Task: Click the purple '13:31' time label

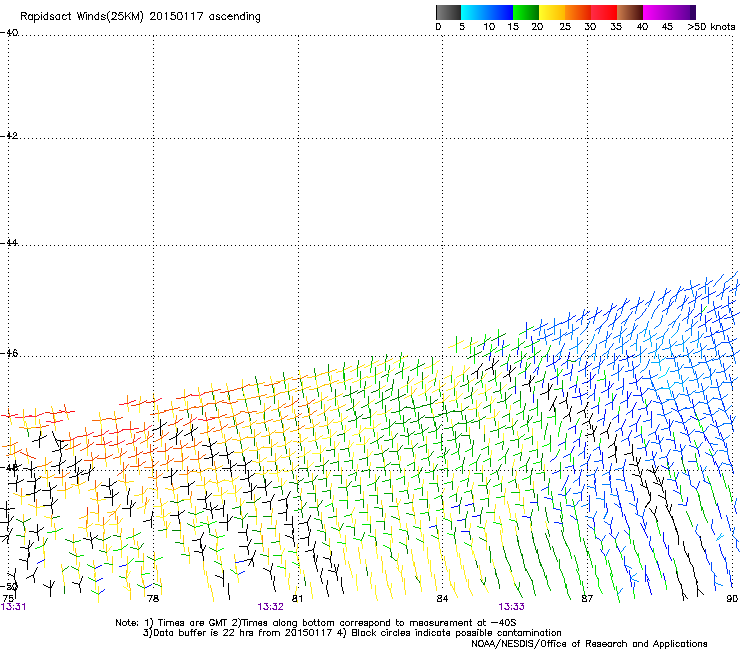Action: (x=13, y=607)
